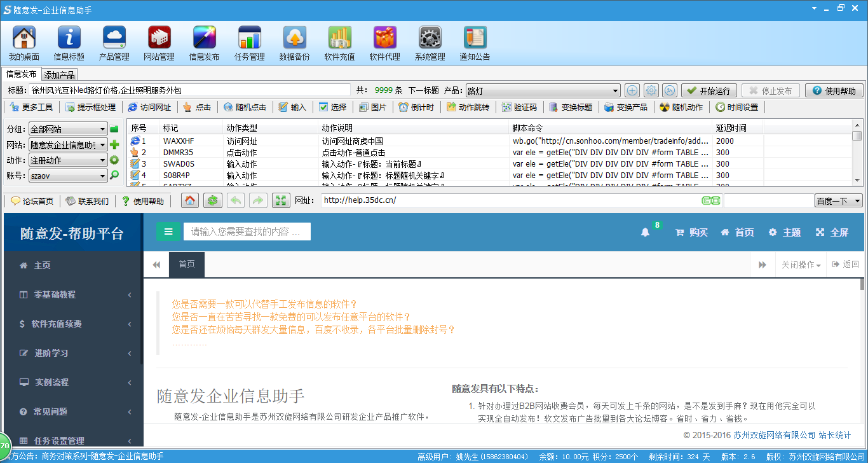Screen dimensions: 868x463
Task: Open the 数据备份 backup tool
Action: [x=294, y=42]
